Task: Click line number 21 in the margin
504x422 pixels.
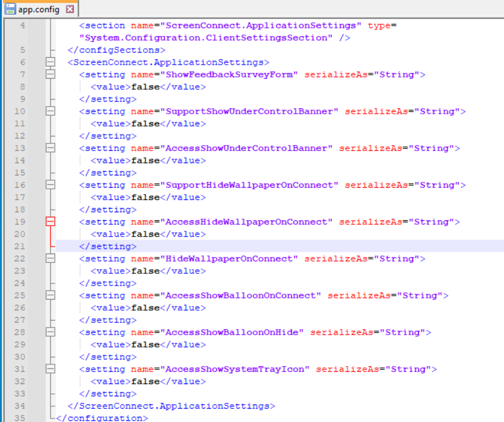Action: [x=20, y=246]
